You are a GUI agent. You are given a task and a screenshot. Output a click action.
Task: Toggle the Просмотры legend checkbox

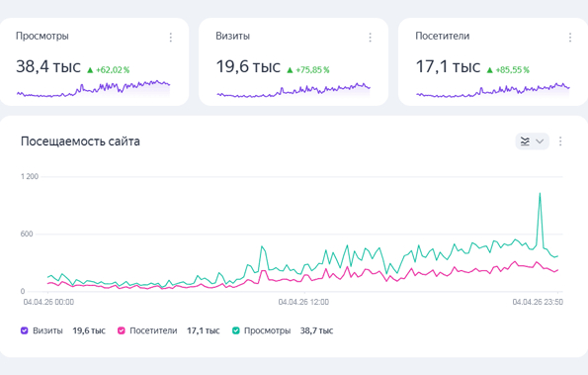tap(235, 330)
